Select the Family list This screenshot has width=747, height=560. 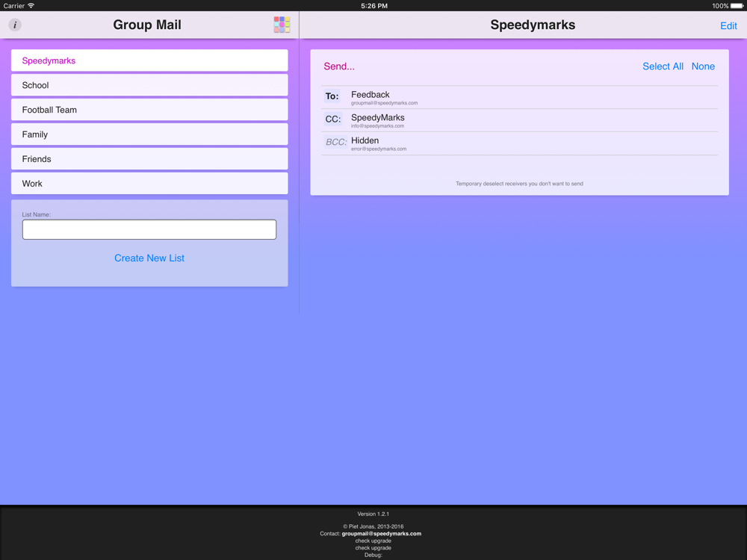149,134
